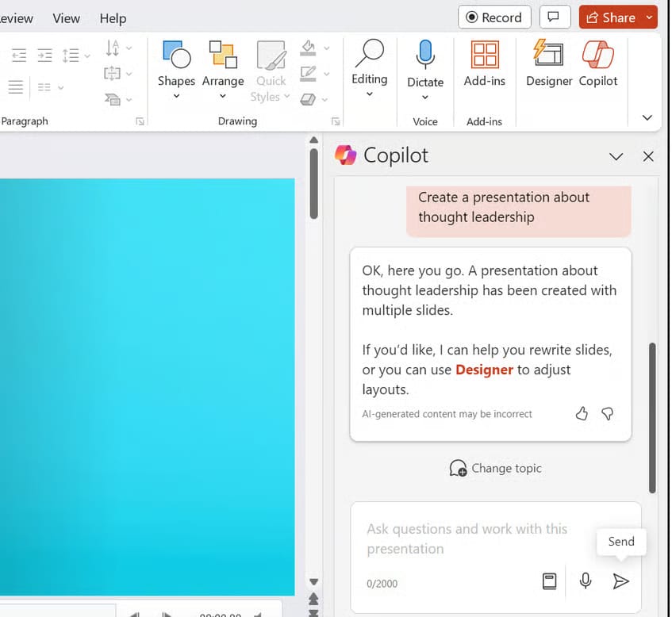Go to Previous Slide double-arrow button

point(313,598)
